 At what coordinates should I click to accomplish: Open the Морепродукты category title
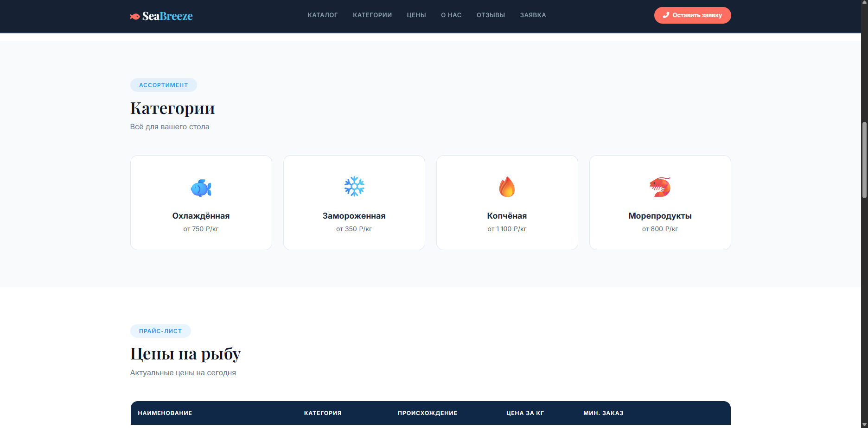coord(660,216)
